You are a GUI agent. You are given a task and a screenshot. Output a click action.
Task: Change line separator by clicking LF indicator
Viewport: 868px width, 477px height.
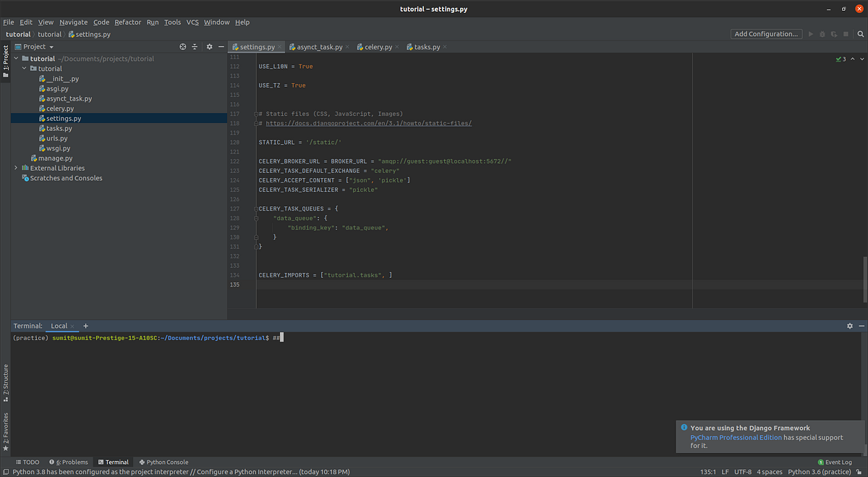[725, 471]
